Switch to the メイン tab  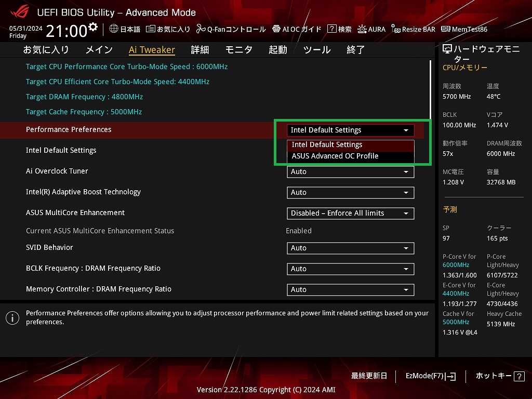pos(99,50)
